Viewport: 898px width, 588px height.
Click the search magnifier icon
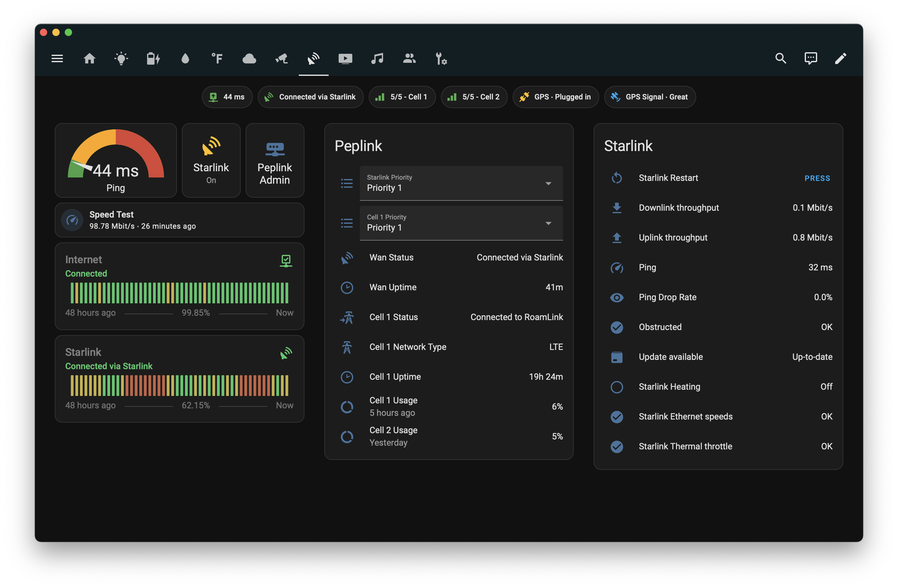point(780,59)
